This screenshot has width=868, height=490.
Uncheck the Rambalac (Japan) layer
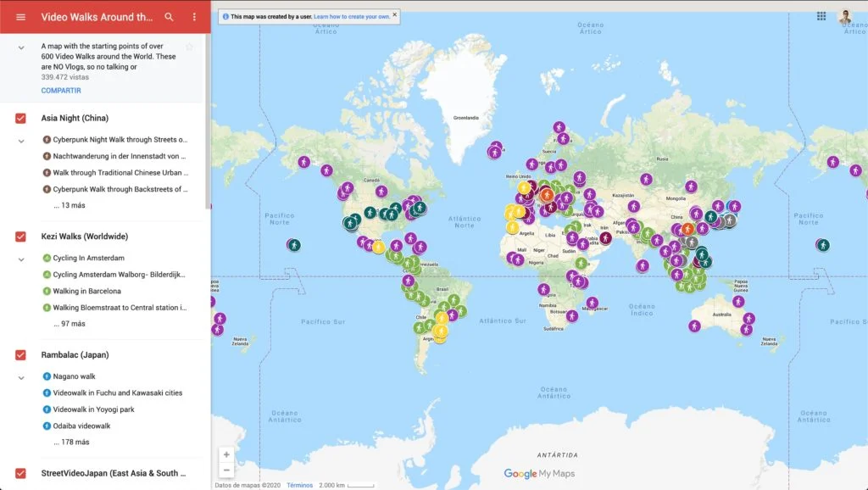point(20,355)
